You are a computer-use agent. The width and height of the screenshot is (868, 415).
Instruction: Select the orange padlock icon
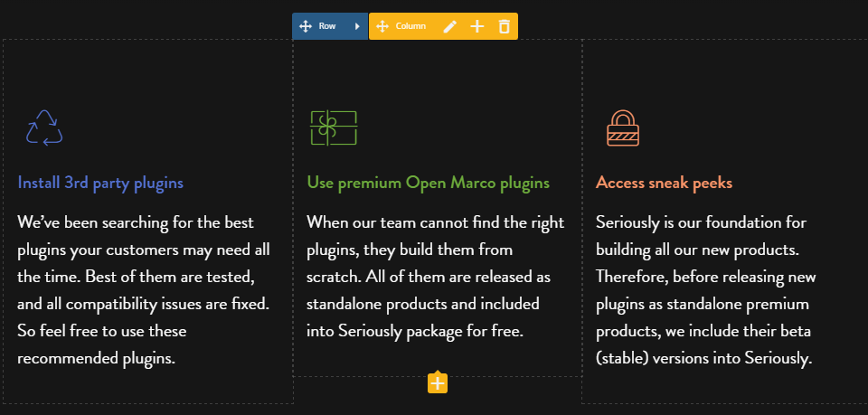pos(623,127)
